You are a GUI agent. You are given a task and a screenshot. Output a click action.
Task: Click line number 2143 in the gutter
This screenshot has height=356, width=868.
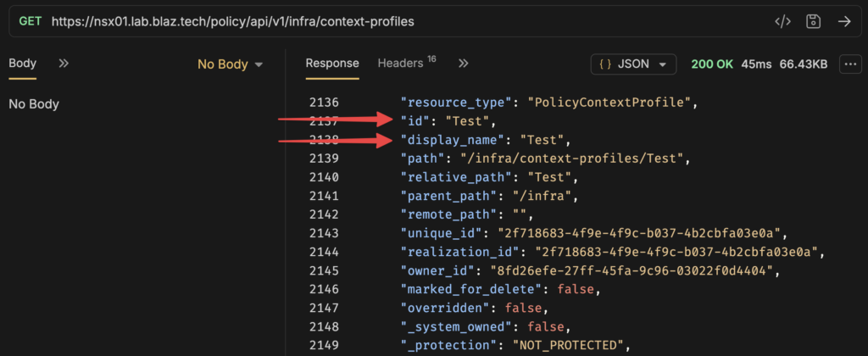click(322, 233)
